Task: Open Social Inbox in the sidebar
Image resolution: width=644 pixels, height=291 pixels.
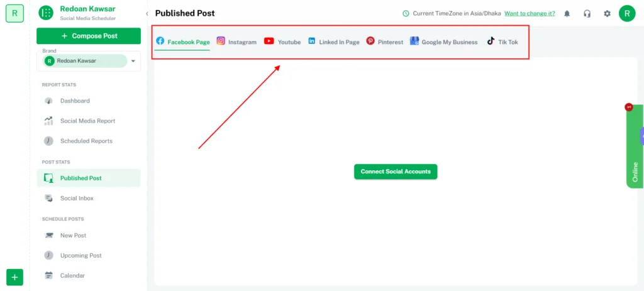Action: pyautogui.click(x=76, y=198)
